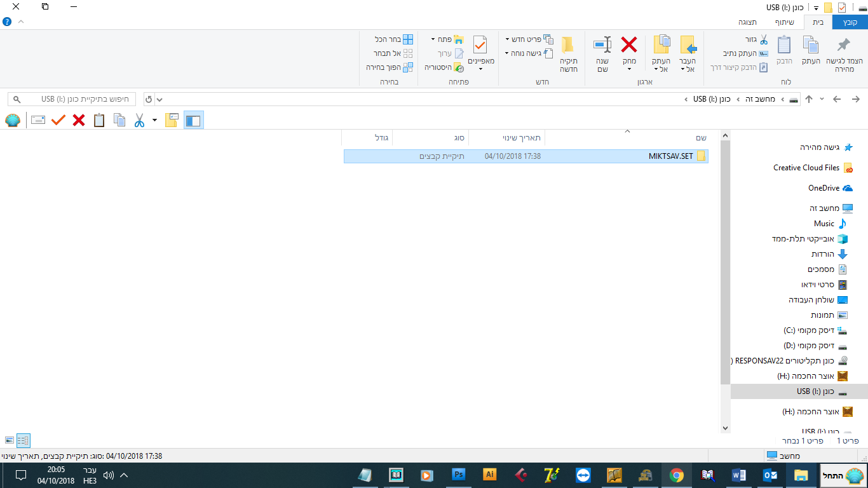Click the folder options icon in the Classic toolbar
Viewport: 868px width, 488px height.
point(171,119)
